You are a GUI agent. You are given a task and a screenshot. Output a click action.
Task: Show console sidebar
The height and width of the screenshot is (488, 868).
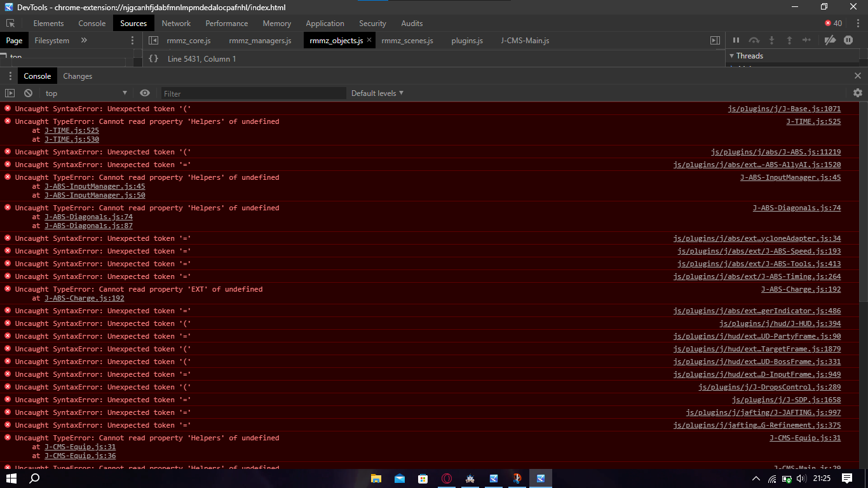click(10, 93)
